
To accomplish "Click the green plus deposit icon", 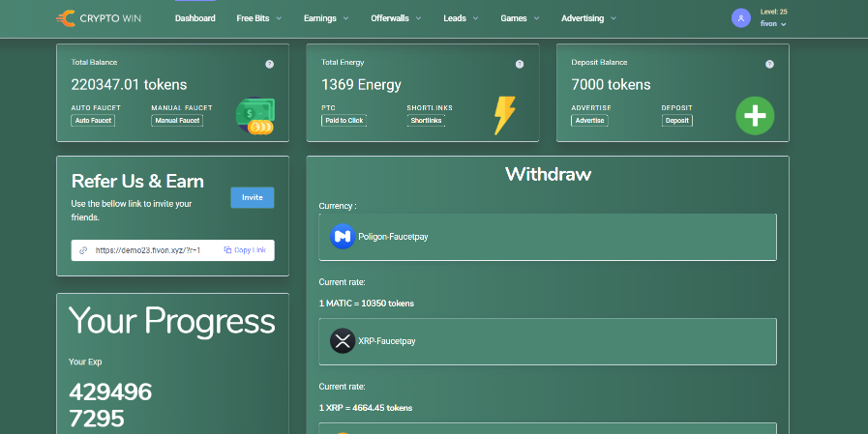I will tap(755, 116).
